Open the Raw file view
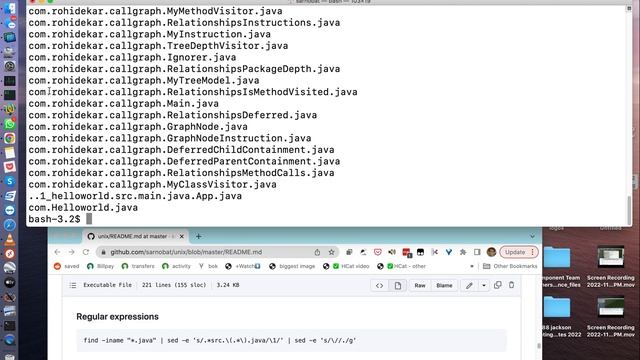 point(420,286)
